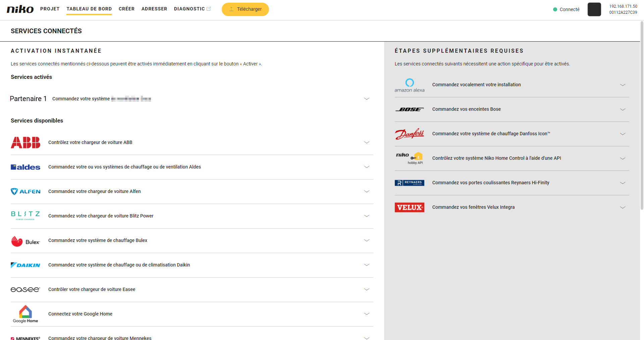This screenshot has width=644, height=340.
Task: Expand the Velux Integra windows chevron
Action: click(623, 207)
